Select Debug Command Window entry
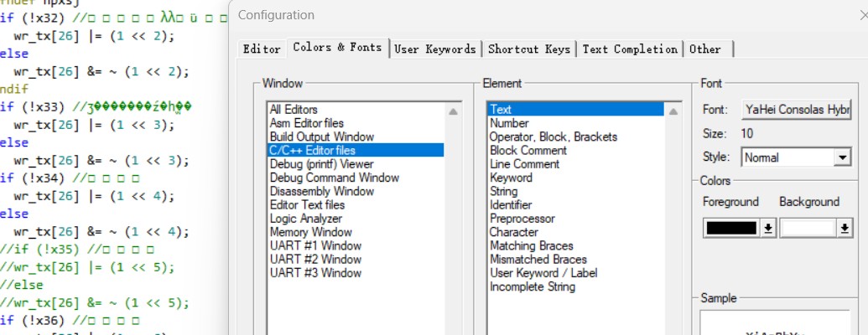Image resolution: width=868 pixels, height=335 pixels. [356, 178]
